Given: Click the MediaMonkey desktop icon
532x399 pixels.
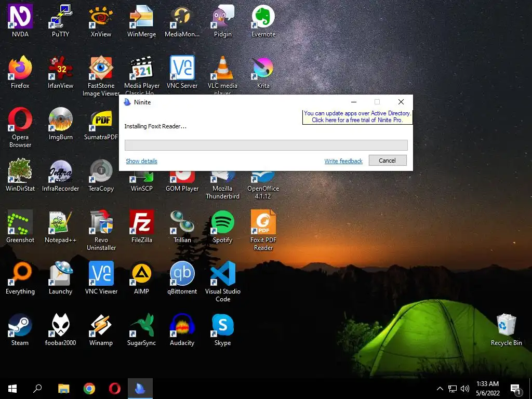Looking at the screenshot, I should tap(182, 16).
